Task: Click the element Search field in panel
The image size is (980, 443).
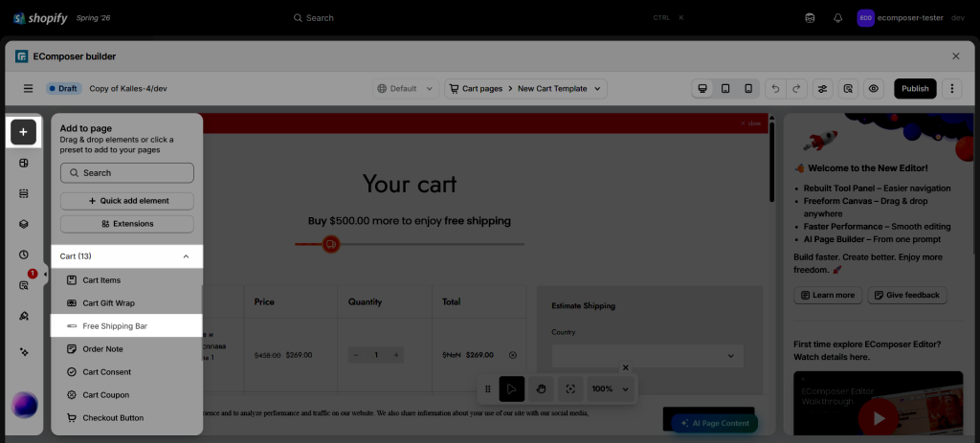Action: (x=127, y=173)
